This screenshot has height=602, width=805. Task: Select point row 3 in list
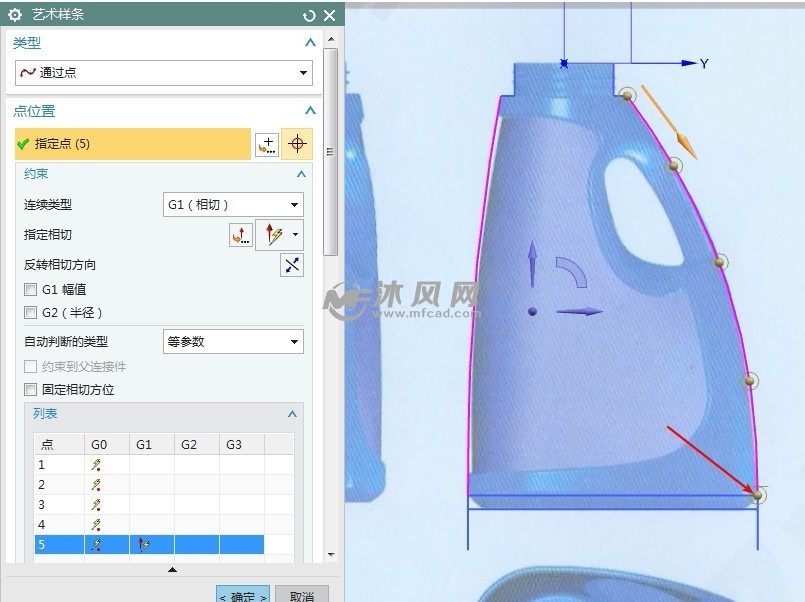click(164, 505)
